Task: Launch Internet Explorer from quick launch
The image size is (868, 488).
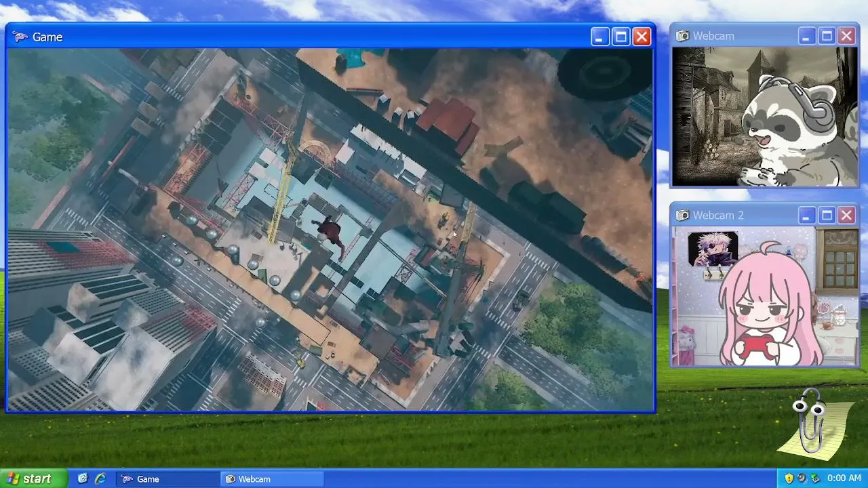Action: [100, 479]
